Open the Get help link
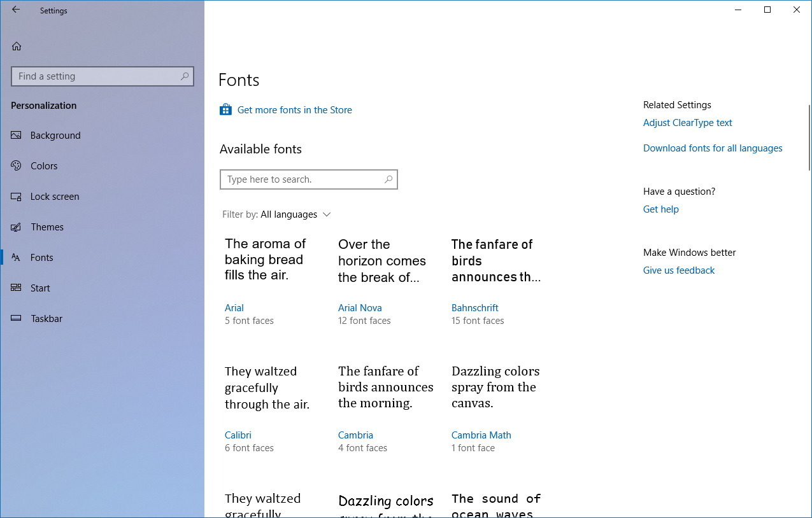Image resolution: width=812 pixels, height=518 pixels. pyautogui.click(x=661, y=209)
